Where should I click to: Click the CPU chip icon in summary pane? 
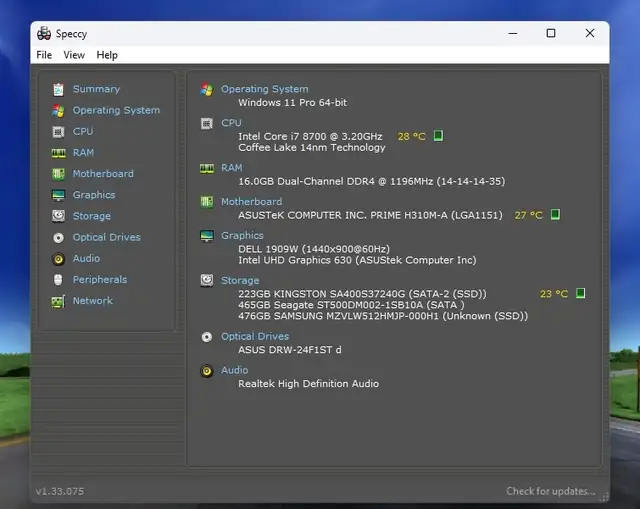[x=207, y=123]
